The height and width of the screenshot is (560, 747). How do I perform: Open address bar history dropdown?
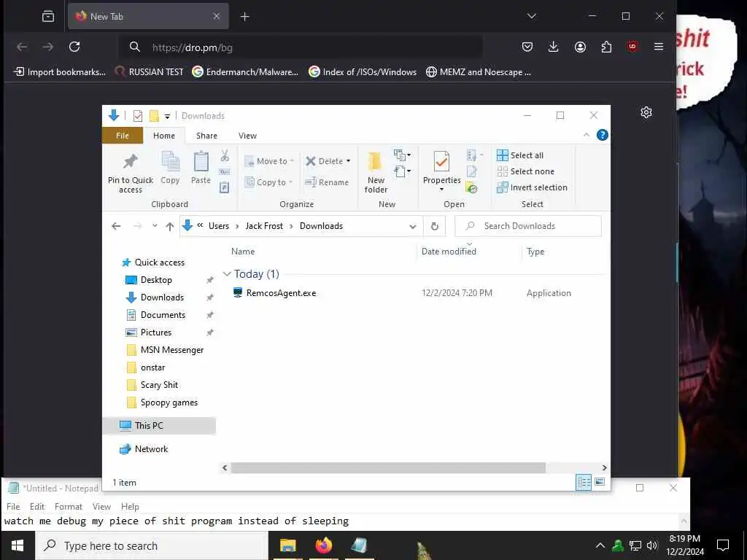tap(413, 226)
